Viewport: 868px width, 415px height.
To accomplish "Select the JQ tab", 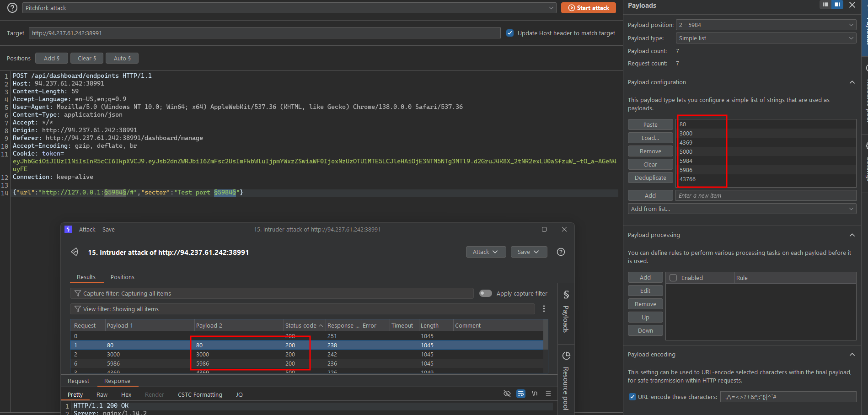I will click(239, 394).
